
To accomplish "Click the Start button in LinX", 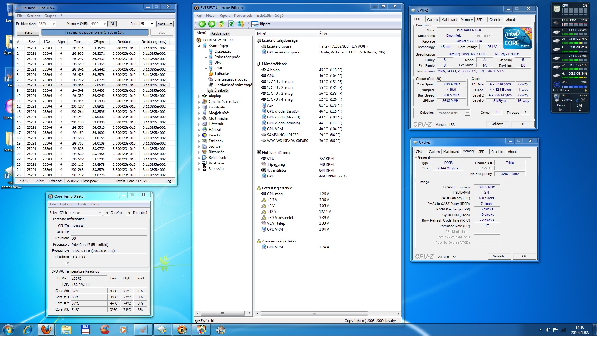I will click(28, 32).
